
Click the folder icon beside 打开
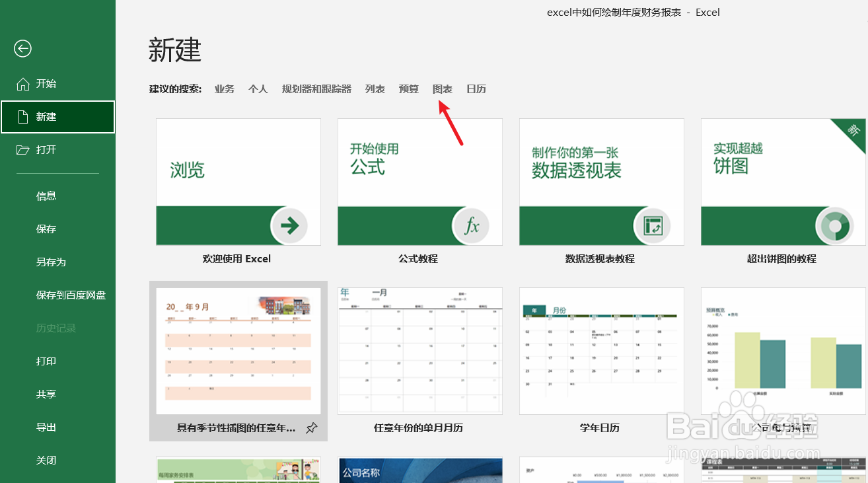pos(23,150)
